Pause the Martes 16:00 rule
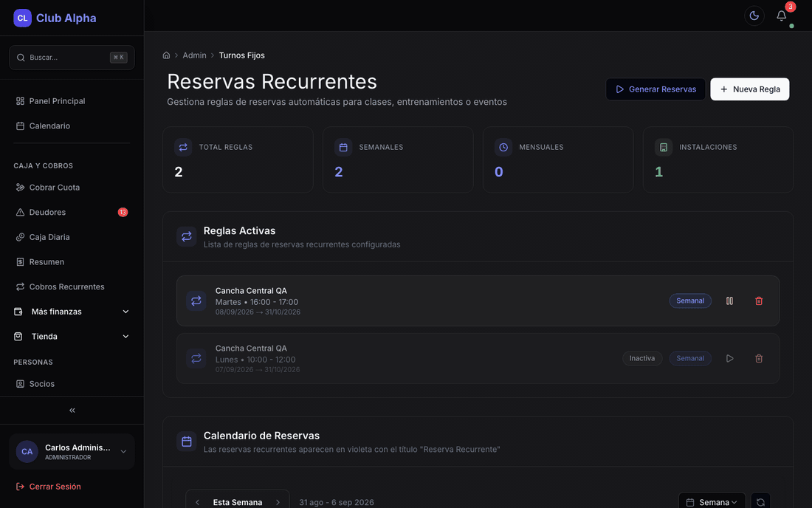This screenshot has height=508, width=812. [x=729, y=301]
